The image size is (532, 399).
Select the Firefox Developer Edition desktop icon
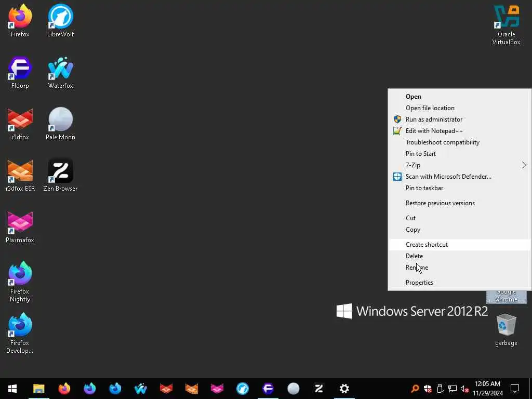[20, 333]
